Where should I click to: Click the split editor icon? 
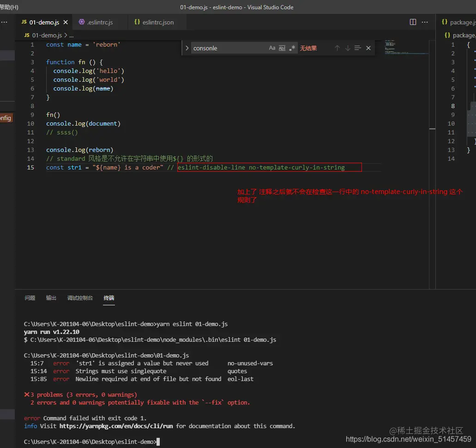click(x=413, y=22)
